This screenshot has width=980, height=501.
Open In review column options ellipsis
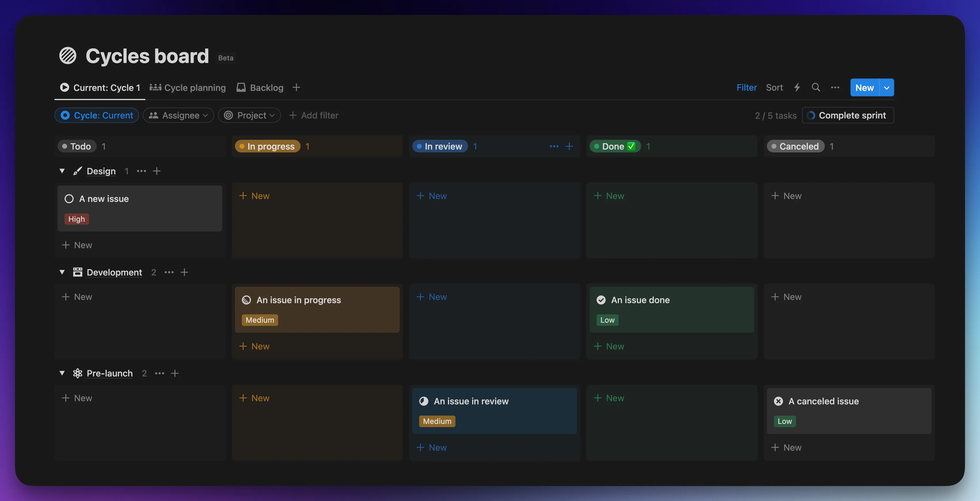pos(554,146)
